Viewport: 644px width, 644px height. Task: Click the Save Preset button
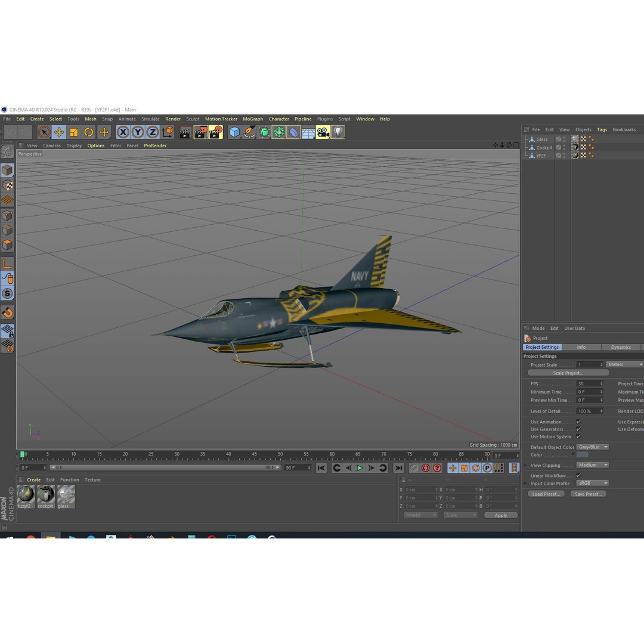coord(588,494)
